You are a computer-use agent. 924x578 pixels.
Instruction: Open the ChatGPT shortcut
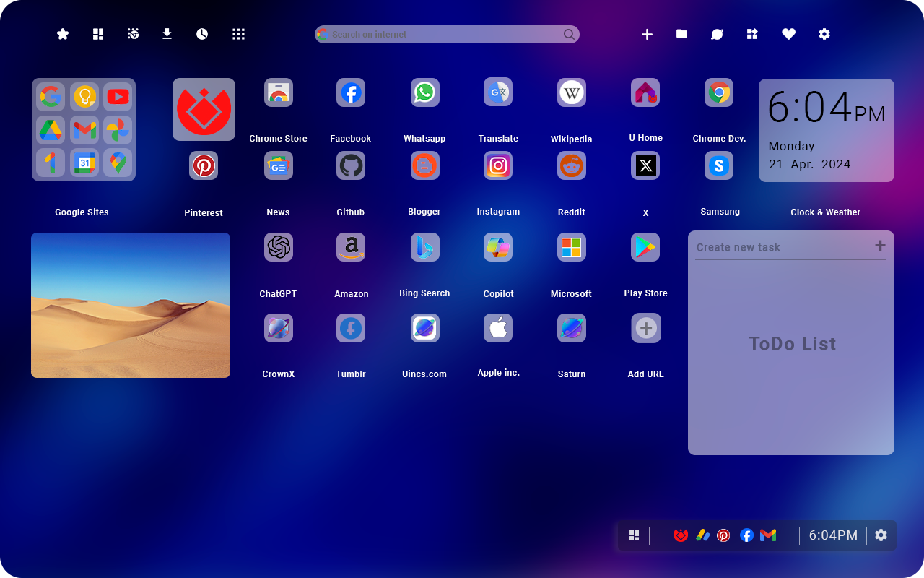(279, 247)
